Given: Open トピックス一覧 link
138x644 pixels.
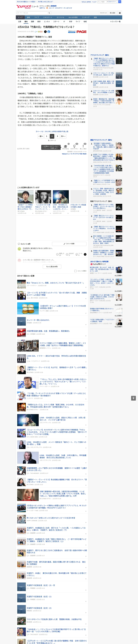Looking at the screenshot, I should pos(115,22).
